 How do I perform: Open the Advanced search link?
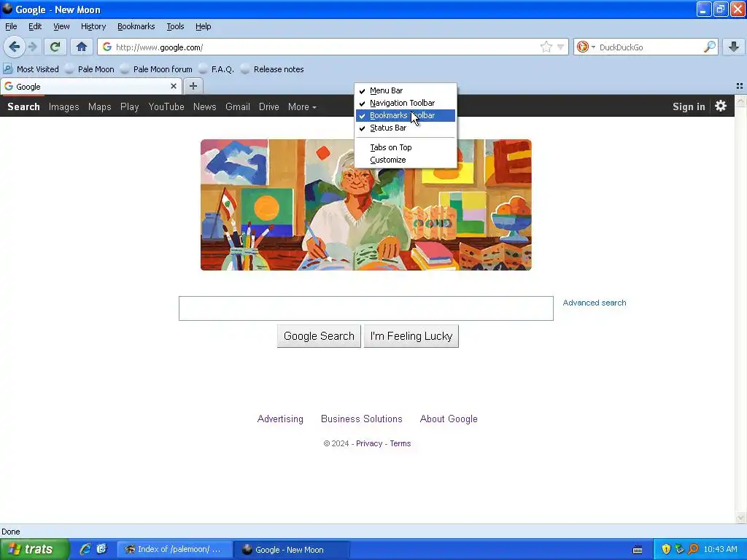pos(595,303)
